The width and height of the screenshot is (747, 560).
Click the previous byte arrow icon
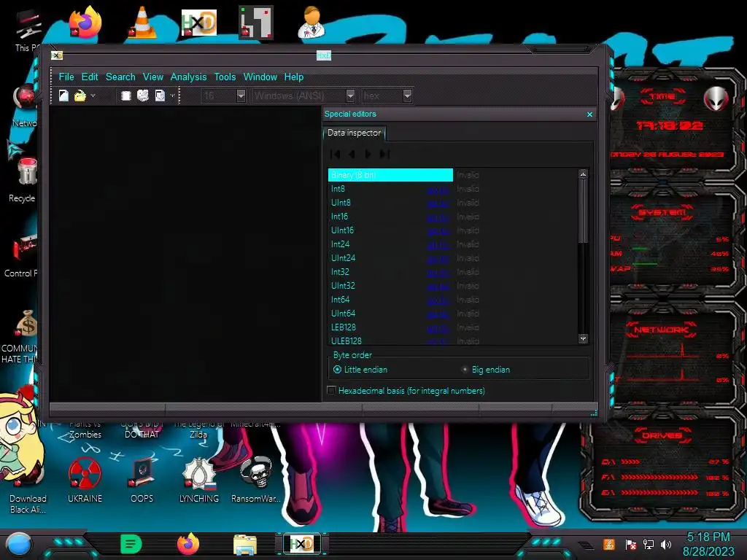coord(352,155)
